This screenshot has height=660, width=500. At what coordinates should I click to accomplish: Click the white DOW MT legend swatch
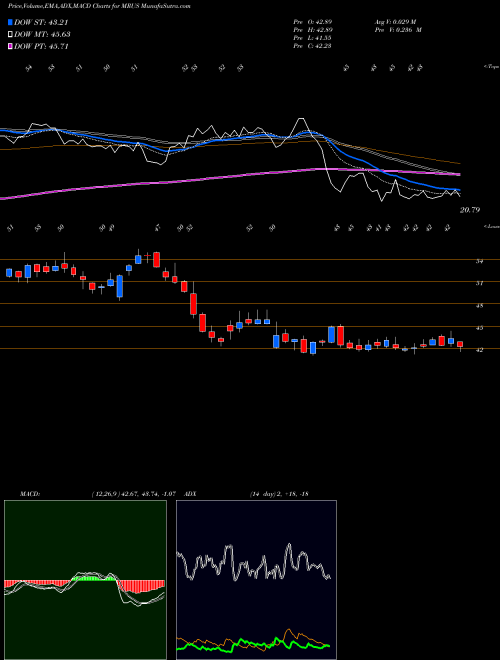pyautogui.click(x=10, y=35)
